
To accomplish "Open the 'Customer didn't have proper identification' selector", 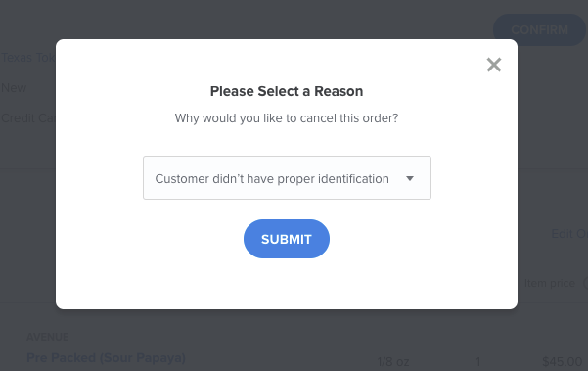I will tap(287, 178).
